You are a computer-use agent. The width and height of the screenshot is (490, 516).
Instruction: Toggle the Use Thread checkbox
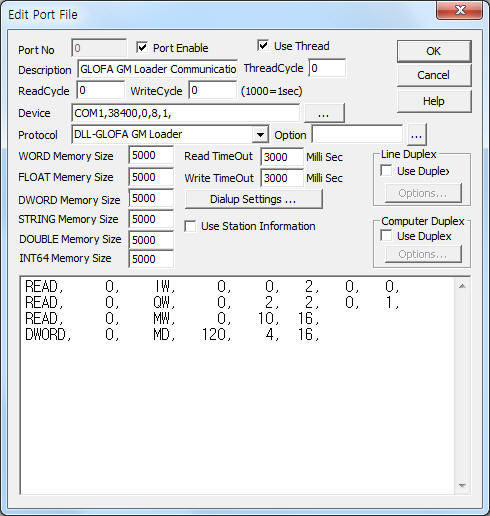[263, 45]
